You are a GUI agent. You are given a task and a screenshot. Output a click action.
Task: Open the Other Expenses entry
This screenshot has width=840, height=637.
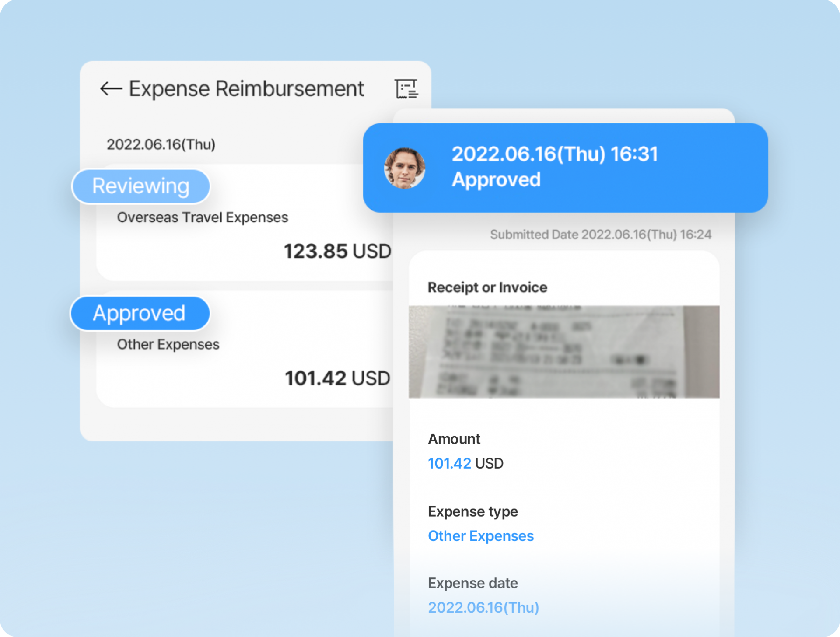tap(168, 344)
